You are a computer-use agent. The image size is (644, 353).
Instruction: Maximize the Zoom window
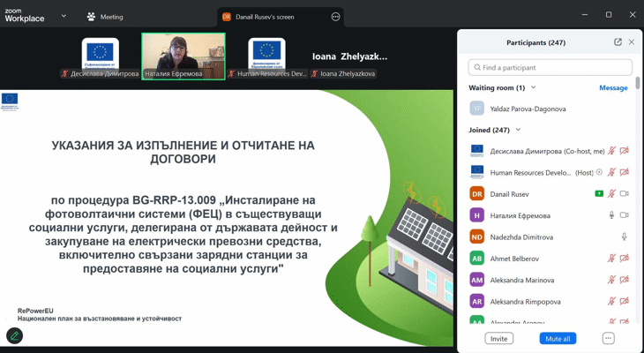(x=609, y=14)
